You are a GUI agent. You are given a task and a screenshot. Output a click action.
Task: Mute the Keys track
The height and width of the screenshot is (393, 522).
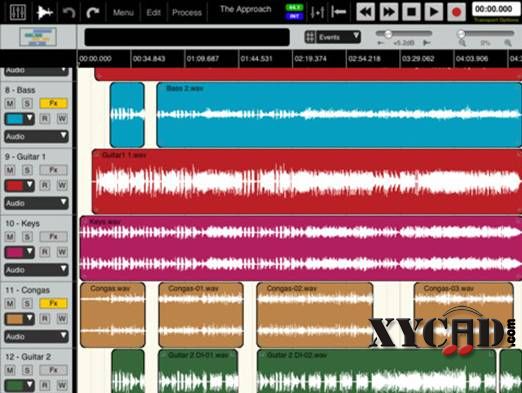[10, 237]
